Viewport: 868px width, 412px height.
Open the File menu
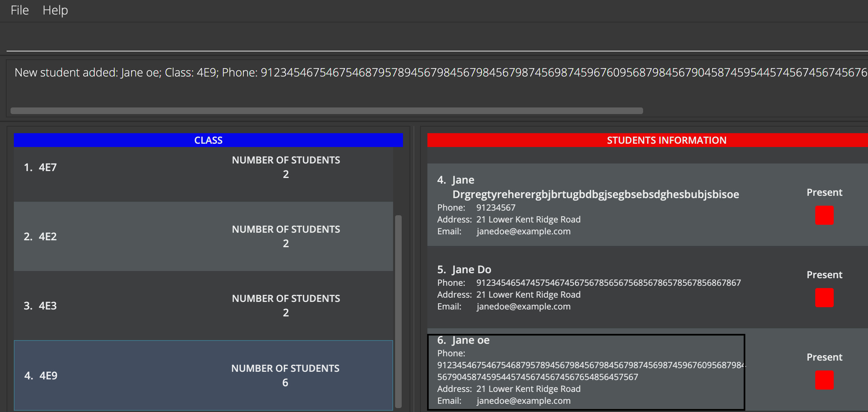pyautogui.click(x=19, y=10)
